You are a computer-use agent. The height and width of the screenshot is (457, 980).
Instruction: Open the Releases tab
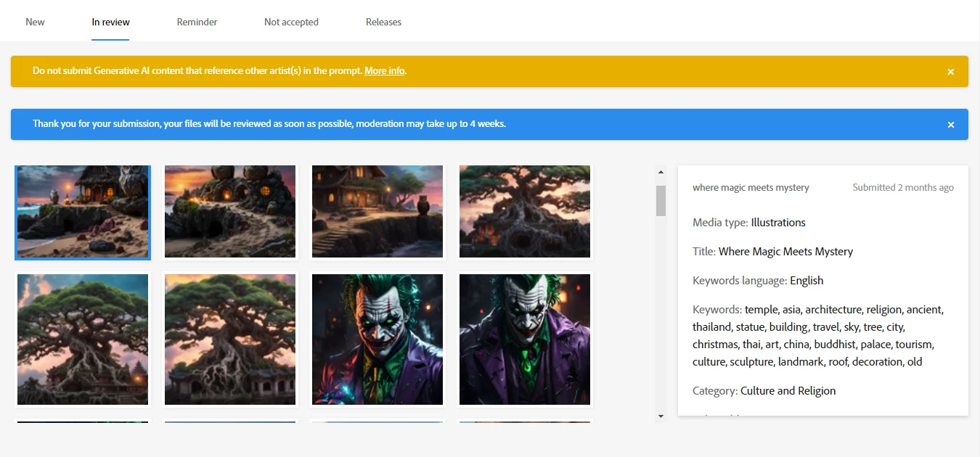pyautogui.click(x=383, y=22)
